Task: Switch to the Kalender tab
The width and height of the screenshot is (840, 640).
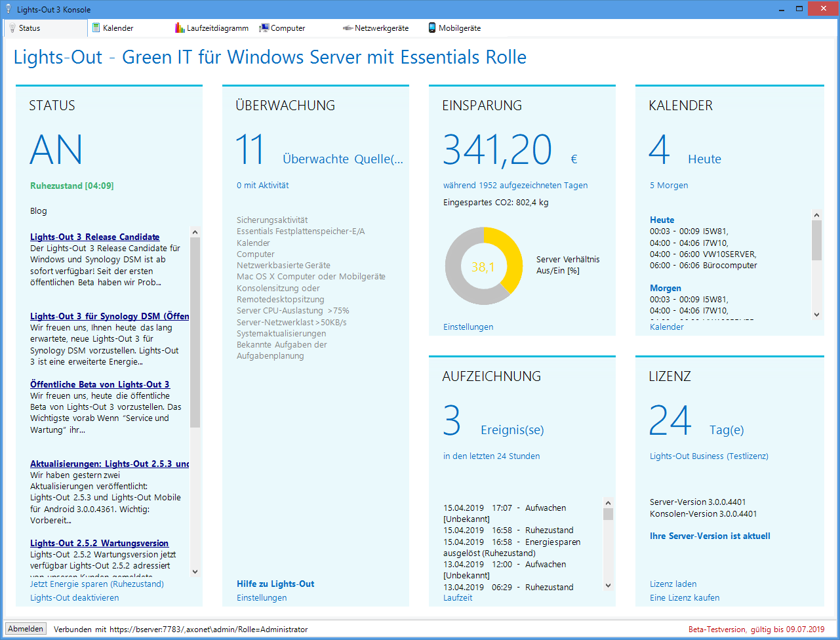Action: [x=118, y=28]
